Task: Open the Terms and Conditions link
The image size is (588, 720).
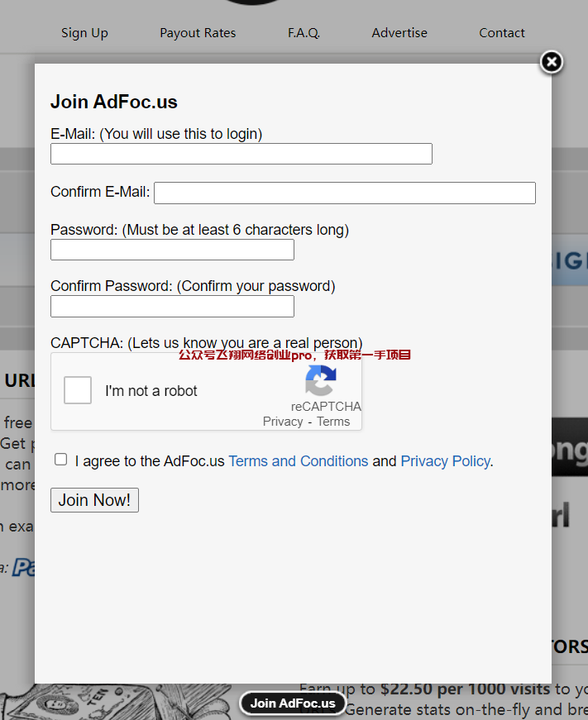Action: 298,461
